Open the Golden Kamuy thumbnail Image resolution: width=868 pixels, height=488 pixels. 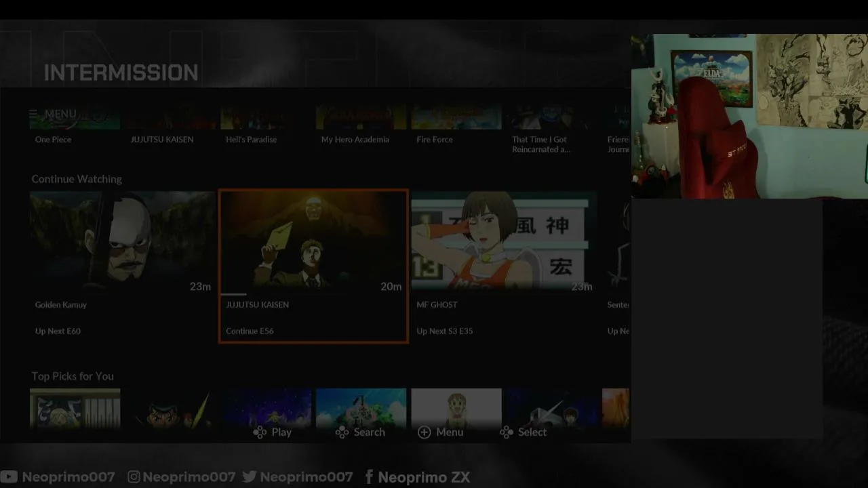point(122,243)
